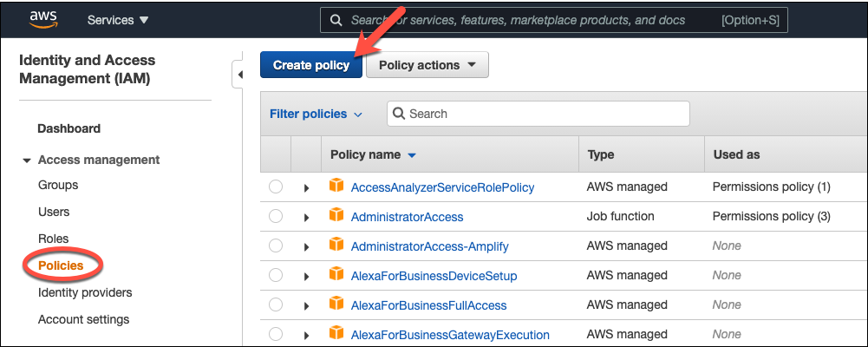Select radio button for AlexaForBusinessDeviceSetup
Screen dimensions: 868x347
276,275
